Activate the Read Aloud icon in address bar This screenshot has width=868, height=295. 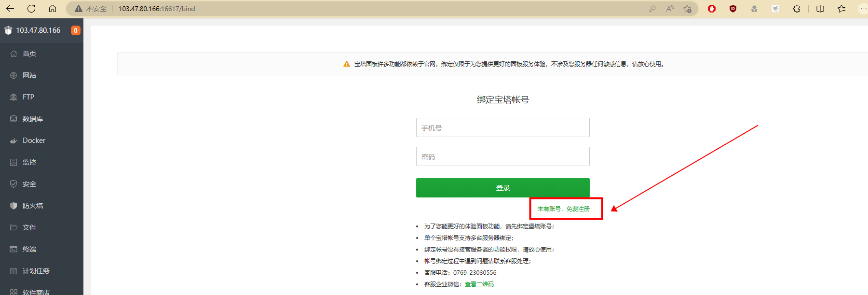[x=670, y=9]
